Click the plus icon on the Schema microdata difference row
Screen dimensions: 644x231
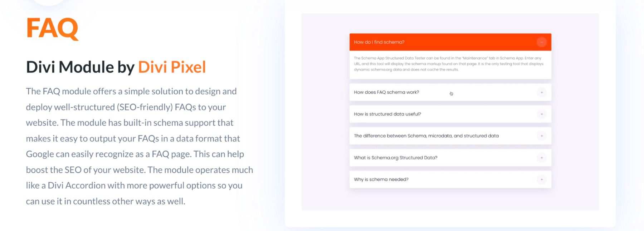[x=542, y=136]
